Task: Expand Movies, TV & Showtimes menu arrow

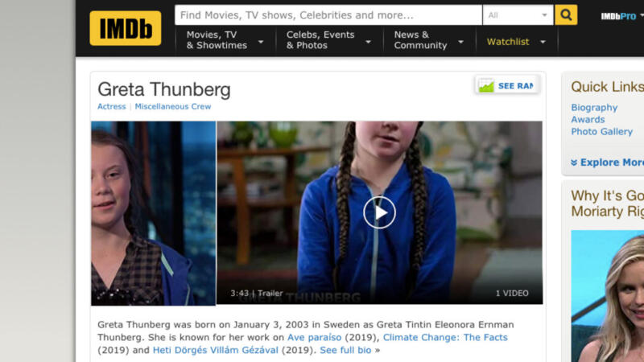Action: coord(261,42)
